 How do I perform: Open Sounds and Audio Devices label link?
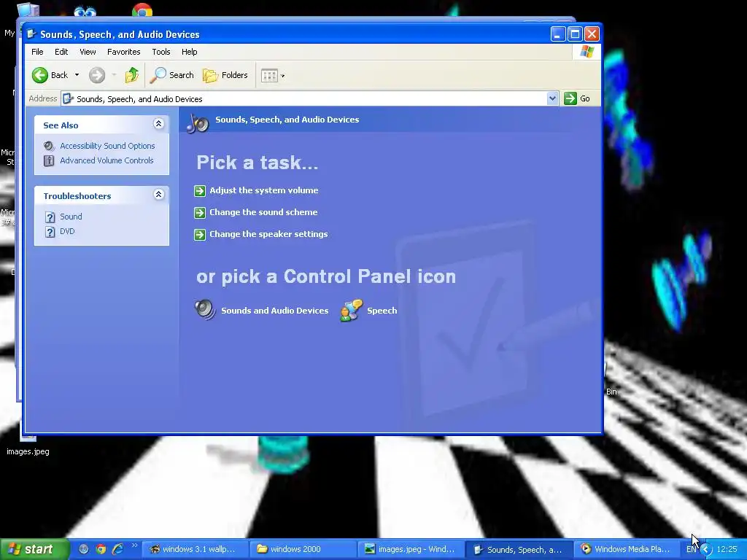tap(275, 311)
